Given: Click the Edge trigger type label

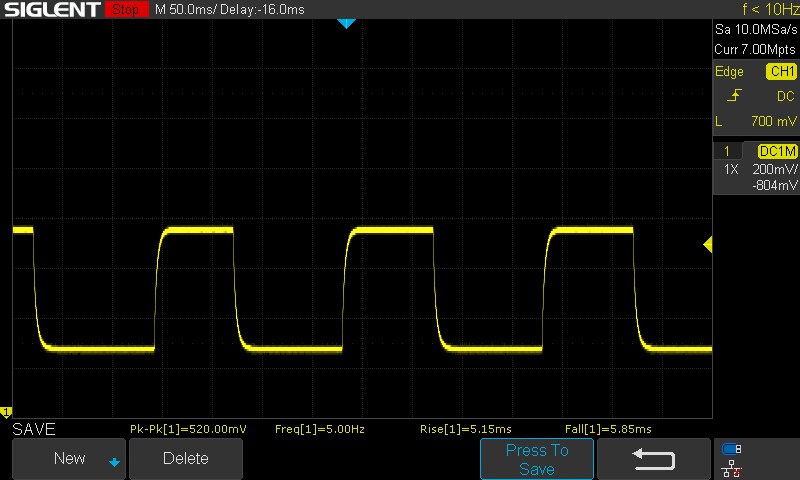Looking at the screenshot, I should pyautogui.click(x=729, y=71).
